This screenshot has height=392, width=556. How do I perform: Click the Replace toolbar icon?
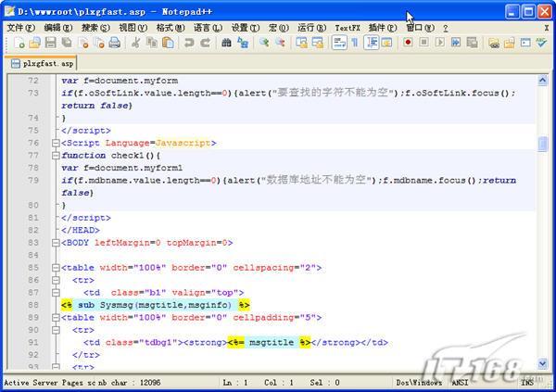tap(243, 43)
